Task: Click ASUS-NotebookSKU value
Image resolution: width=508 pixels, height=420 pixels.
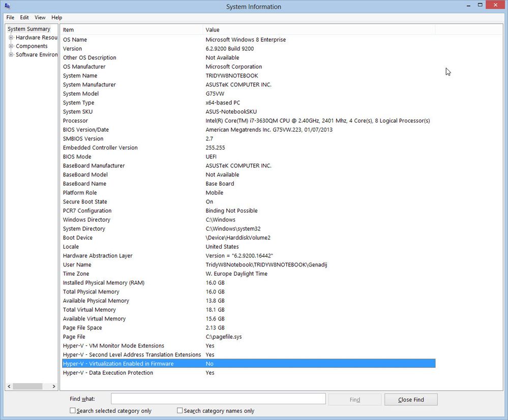Action: 231,111
